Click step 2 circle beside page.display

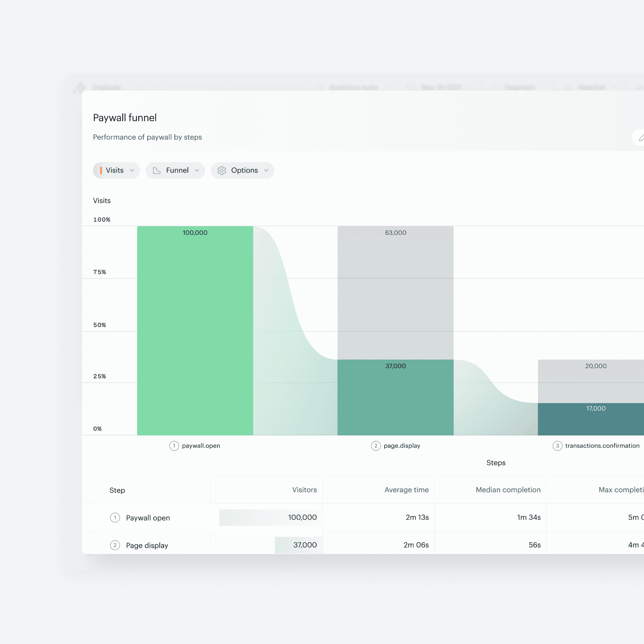pyautogui.click(x=376, y=446)
